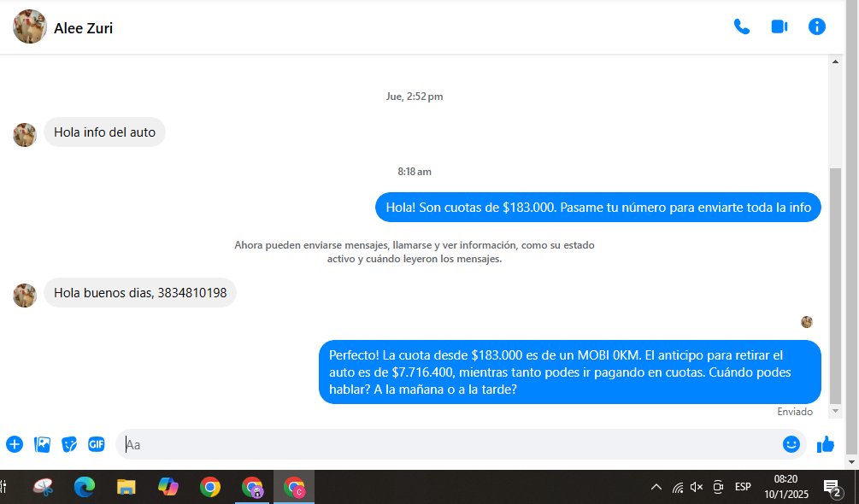Show hidden system tray icons
The height and width of the screenshot is (504, 859).
[656, 487]
